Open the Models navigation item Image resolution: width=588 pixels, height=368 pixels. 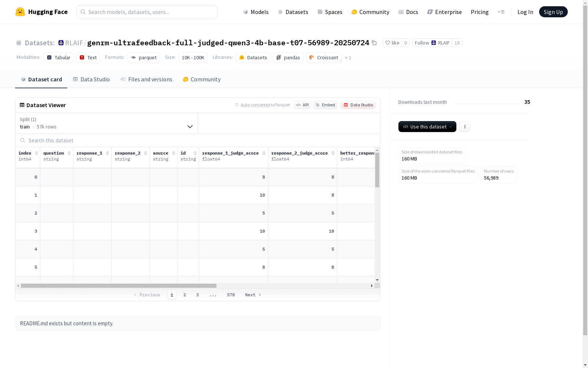coord(256,12)
